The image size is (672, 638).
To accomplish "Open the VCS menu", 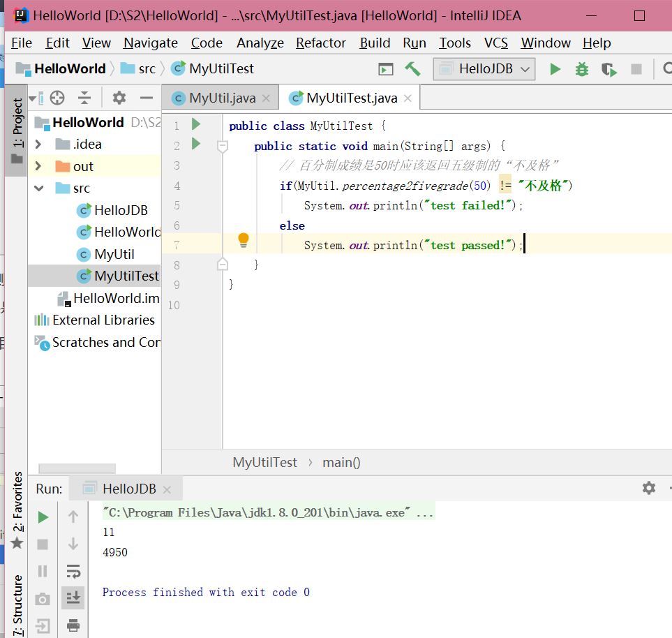I will point(496,43).
